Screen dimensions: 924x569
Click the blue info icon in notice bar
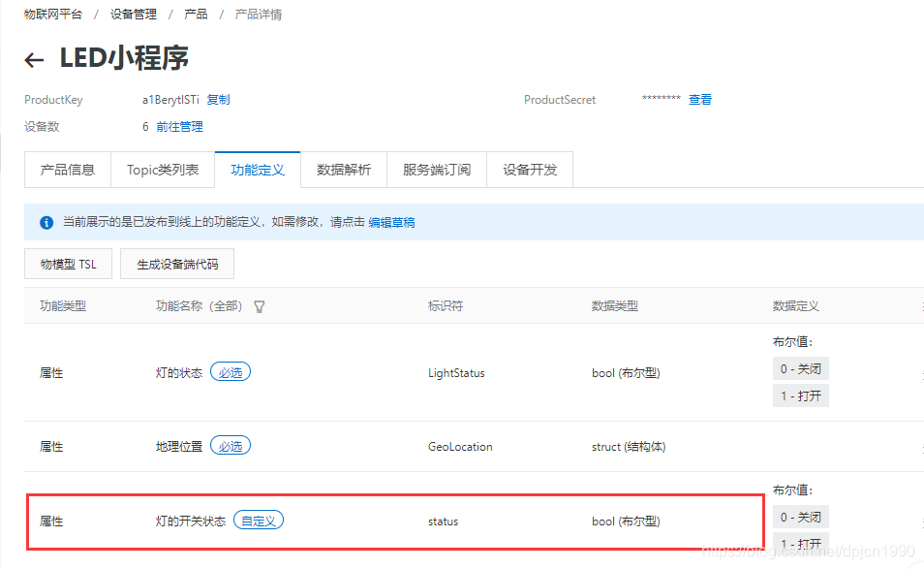point(46,222)
